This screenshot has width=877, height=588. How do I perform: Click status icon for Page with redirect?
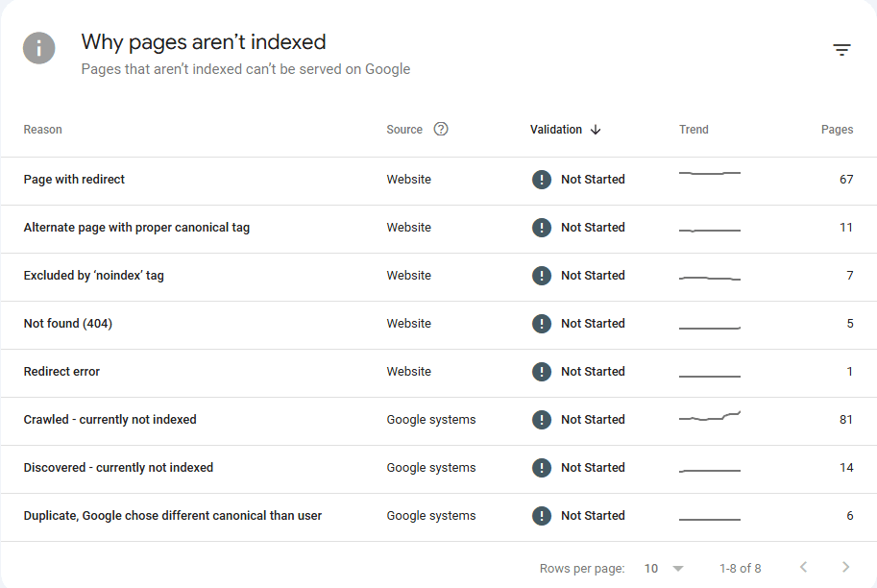pyautogui.click(x=542, y=180)
